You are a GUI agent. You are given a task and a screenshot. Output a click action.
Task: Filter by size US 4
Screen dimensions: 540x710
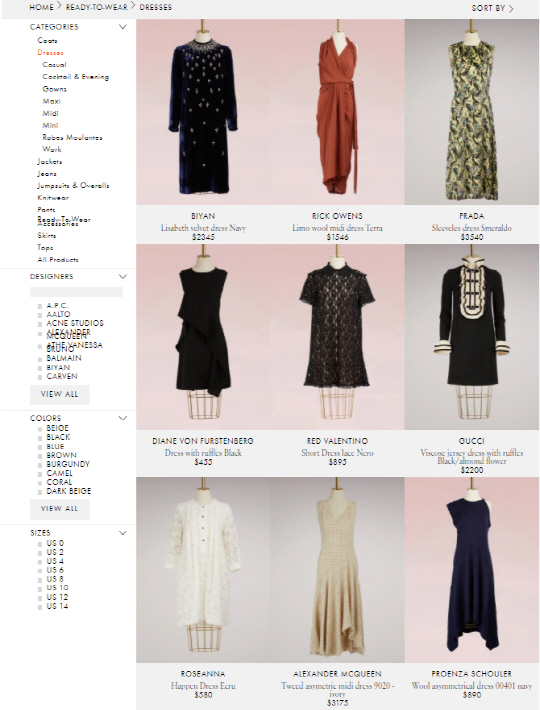click(55, 561)
